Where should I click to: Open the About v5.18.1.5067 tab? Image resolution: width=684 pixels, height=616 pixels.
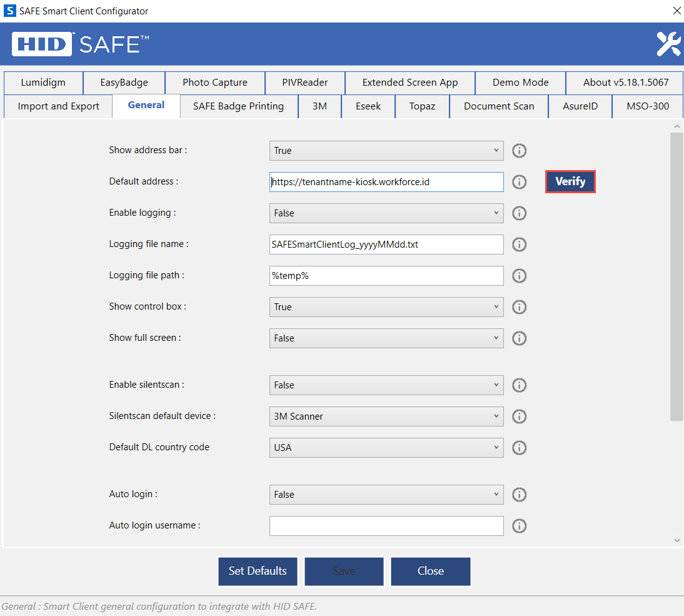coord(626,83)
